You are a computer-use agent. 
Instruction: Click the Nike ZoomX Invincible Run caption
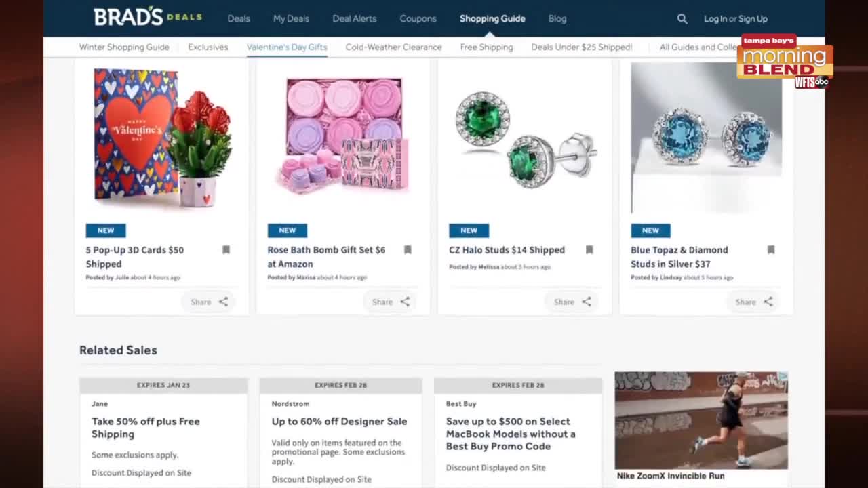tap(671, 476)
